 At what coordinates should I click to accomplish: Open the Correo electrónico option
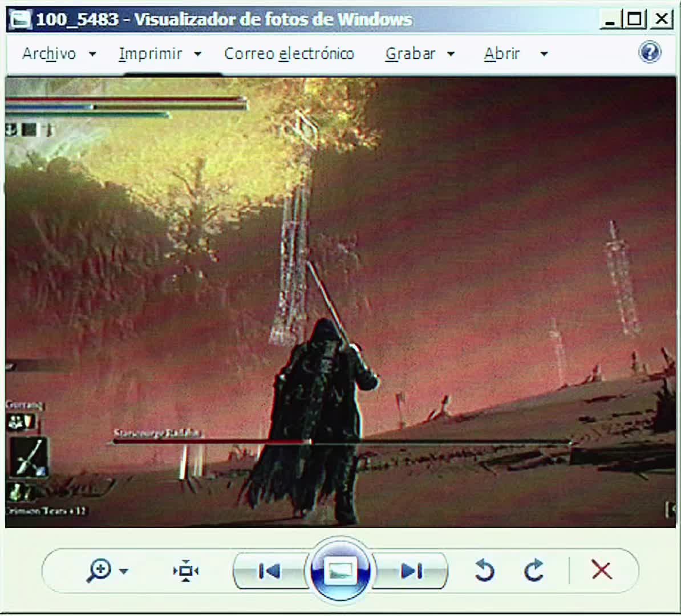coord(289,54)
